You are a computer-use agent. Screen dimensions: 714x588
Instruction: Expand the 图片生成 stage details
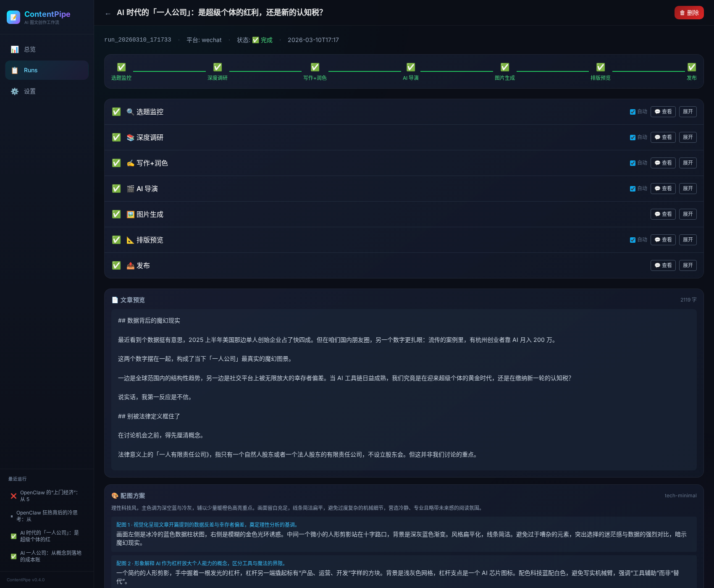688,214
